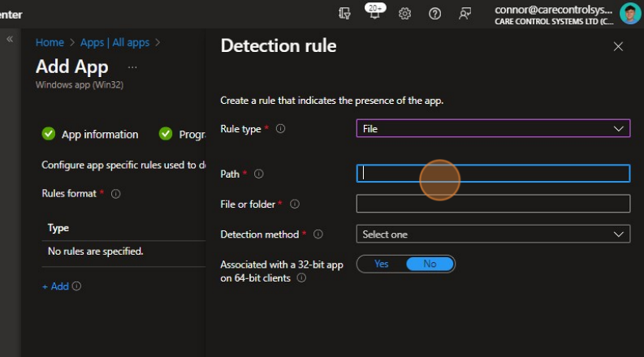Click info icon beside Detection method
Viewport: 644px width, 357px height.
[x=318, y=234]
